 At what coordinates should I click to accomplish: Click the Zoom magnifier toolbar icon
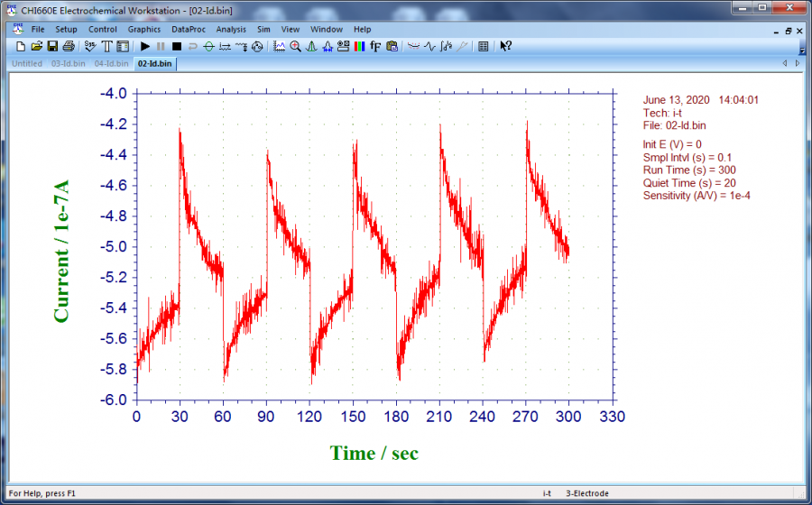click(x=295, y=46)
